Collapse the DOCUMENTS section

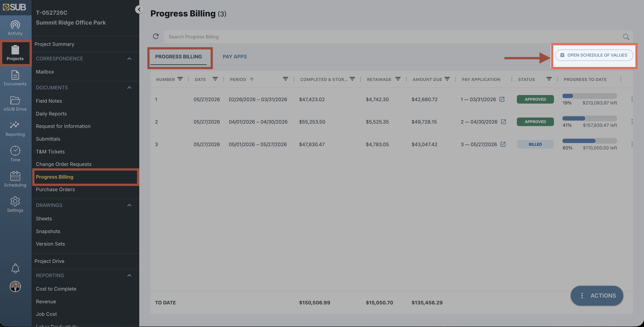coord(129,88)
